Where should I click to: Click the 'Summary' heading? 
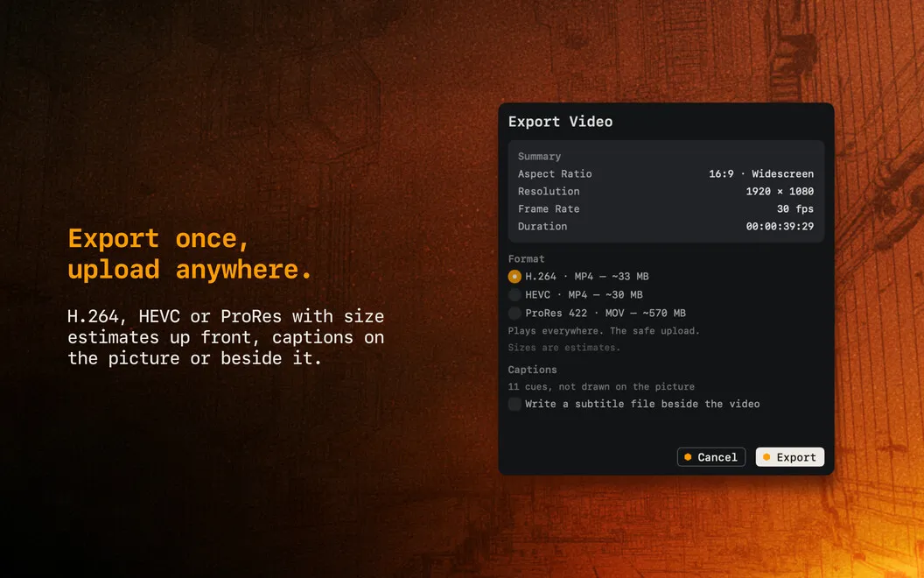(539, 156)
